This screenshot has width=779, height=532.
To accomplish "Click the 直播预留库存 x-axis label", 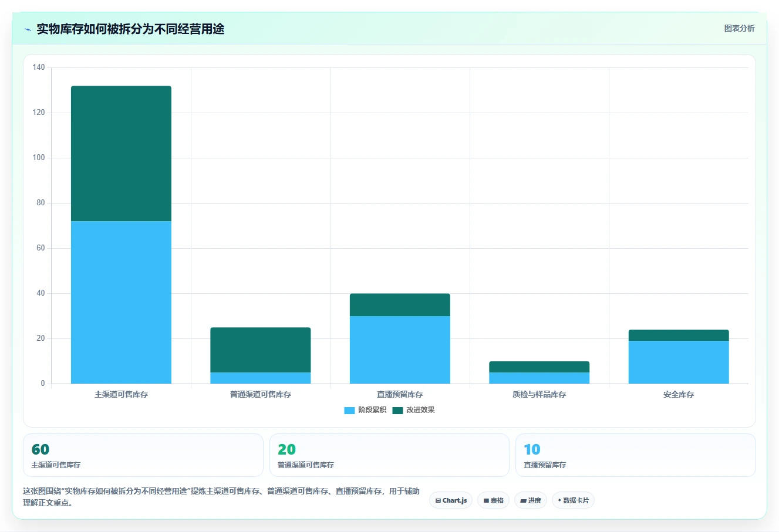I will click(x=400, y=395).
